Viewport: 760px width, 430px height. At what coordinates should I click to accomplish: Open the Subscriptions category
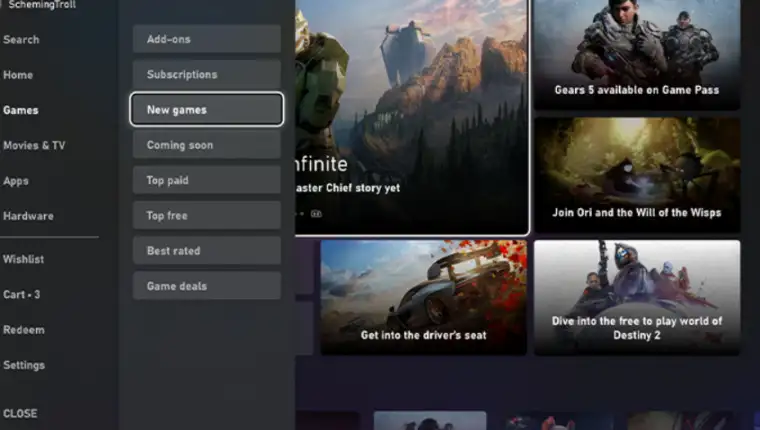tap(207, 75)
